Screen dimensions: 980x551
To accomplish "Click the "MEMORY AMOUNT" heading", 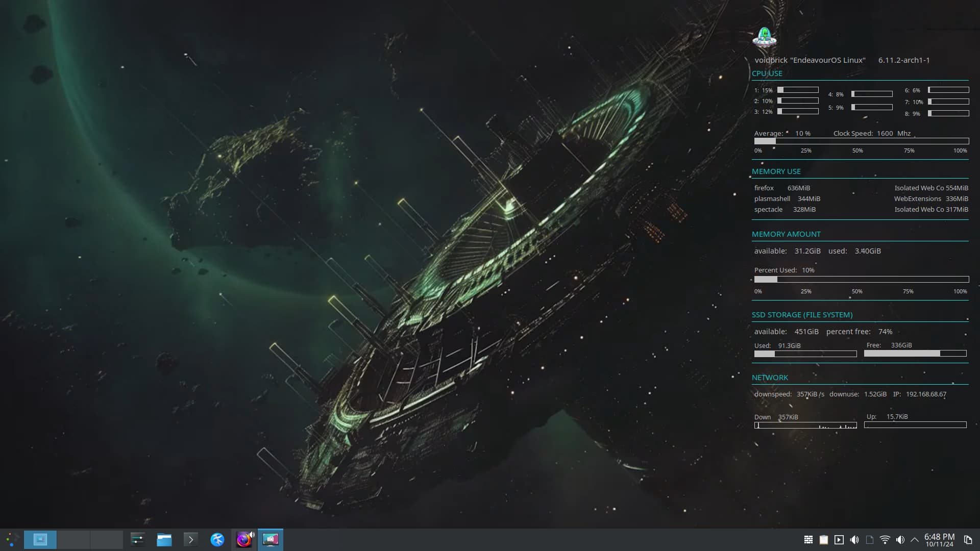I will (786, 234).
